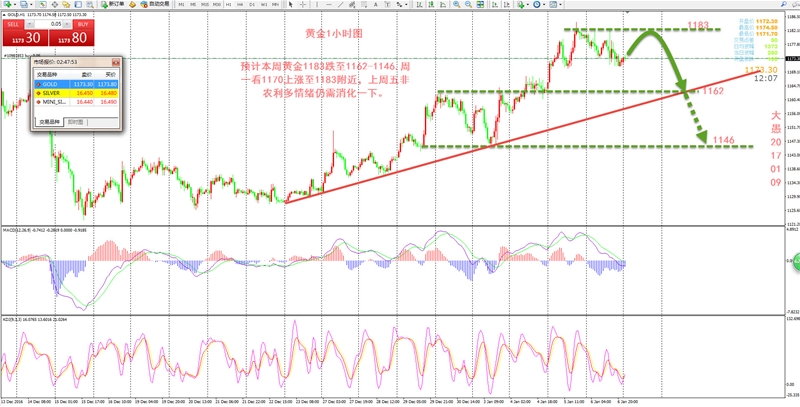This screenshot has width=800, height=407.
Task: Select the SILVER row in market watch
Action: 77,93
